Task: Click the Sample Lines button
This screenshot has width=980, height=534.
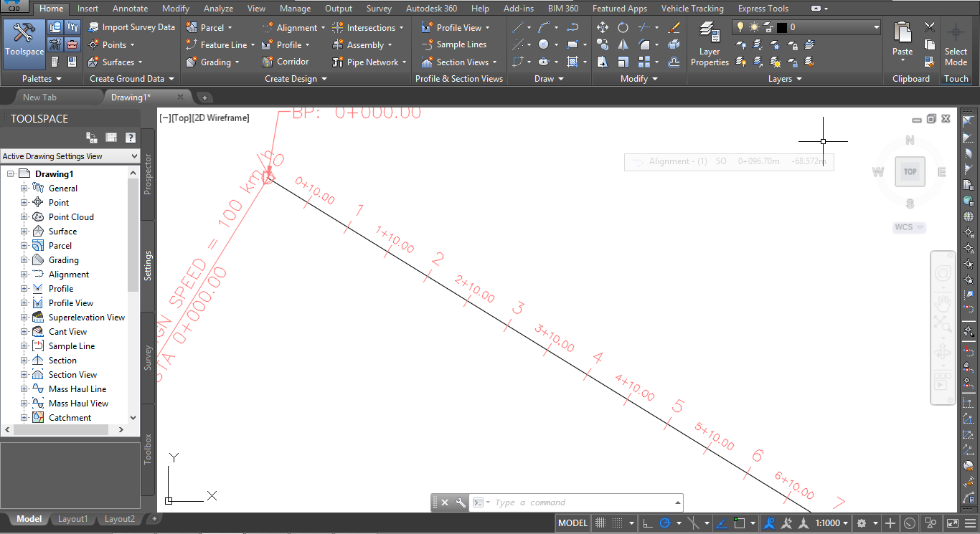Action: coord(453,44)
